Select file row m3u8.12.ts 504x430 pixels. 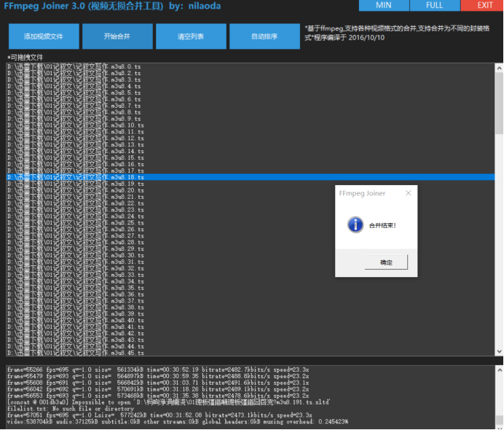click(251, 138)
